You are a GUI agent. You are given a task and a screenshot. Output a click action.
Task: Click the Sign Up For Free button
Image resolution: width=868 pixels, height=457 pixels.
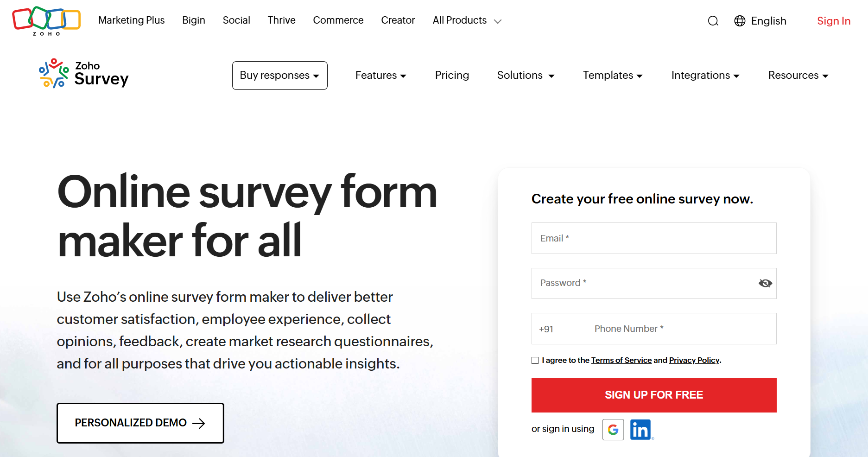[653, 395]
